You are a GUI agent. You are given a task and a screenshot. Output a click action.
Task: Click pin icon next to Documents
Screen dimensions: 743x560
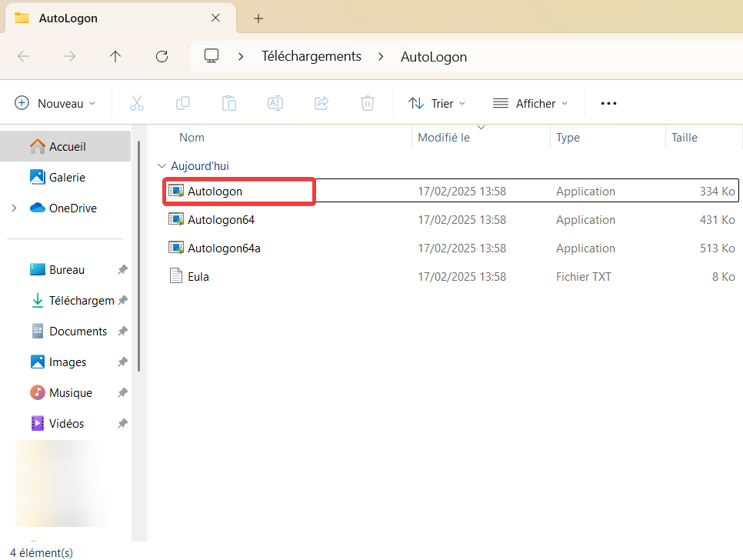click(x=123, y=332)
